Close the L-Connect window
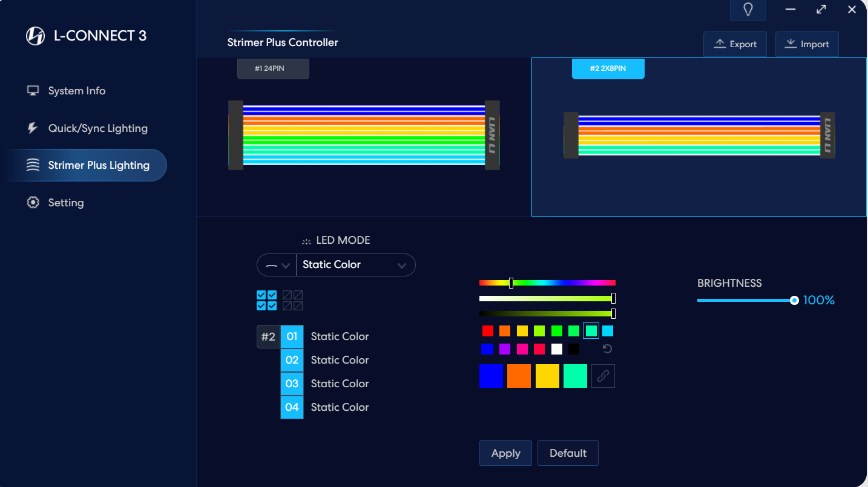The image size is (868, 487). 852,9
